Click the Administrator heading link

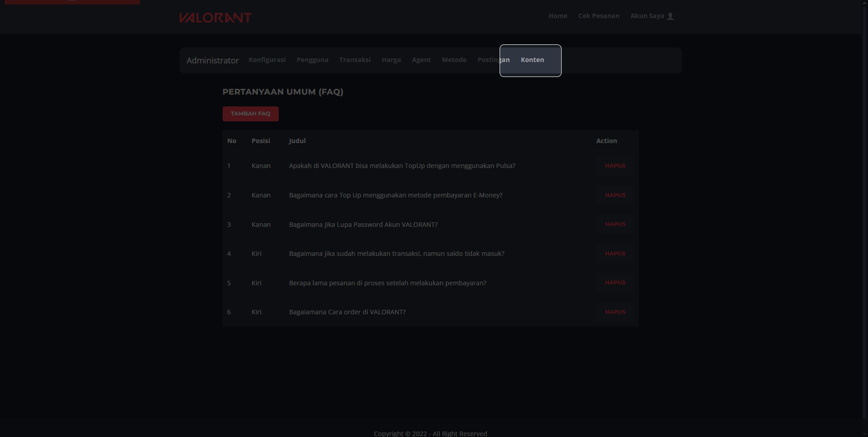coord(213,60)
